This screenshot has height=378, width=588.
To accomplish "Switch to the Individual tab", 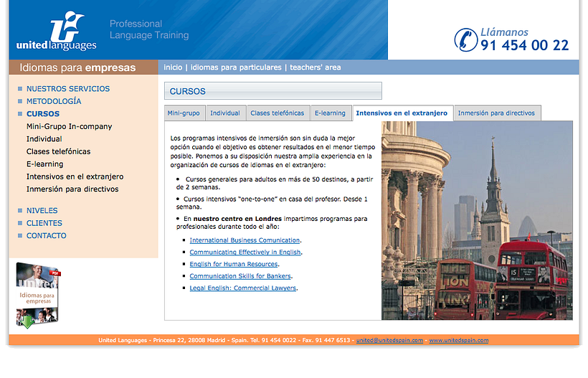I will click(225, 113).
